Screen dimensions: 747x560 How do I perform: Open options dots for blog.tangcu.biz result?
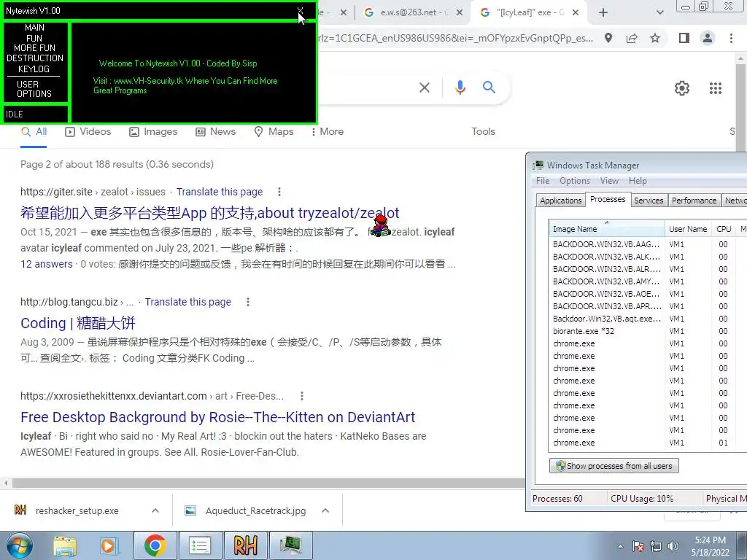(248, 302)
